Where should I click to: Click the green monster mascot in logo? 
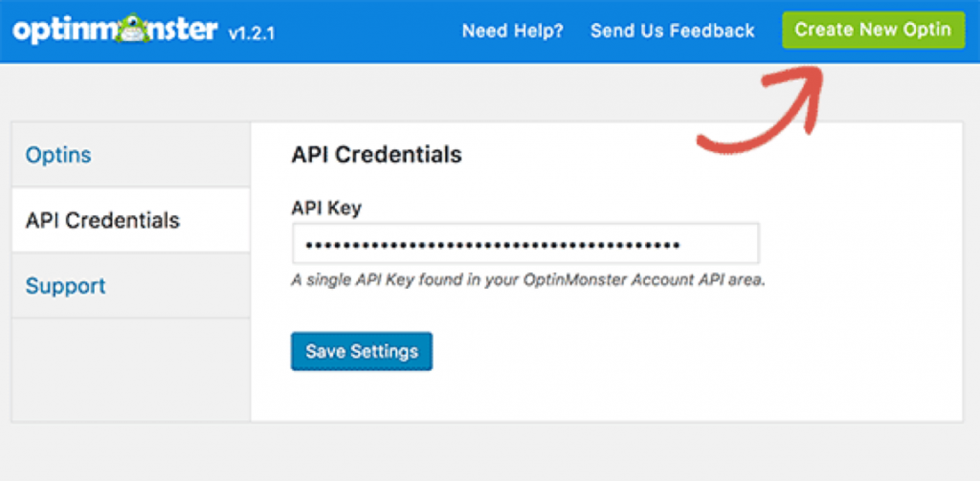tap(136, 30)
